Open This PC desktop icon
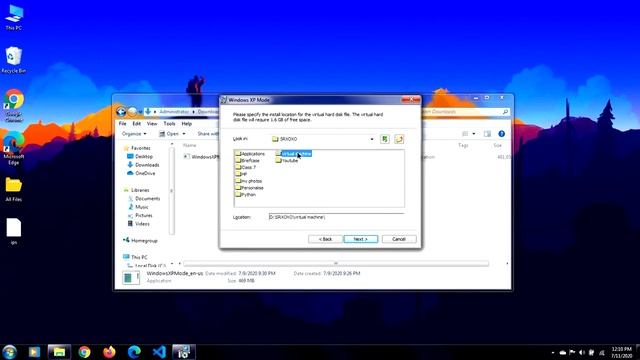Screen dimensions: 640x360 14,18
